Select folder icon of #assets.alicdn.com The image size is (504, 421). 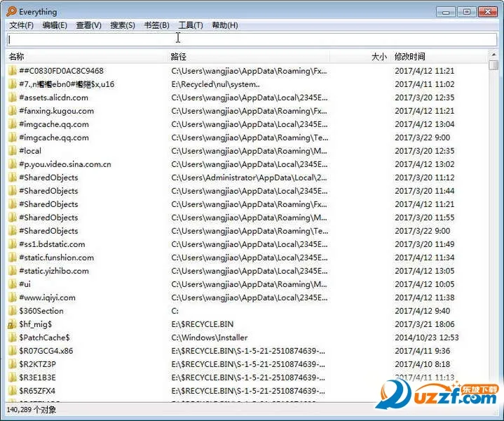coord(12,98)
